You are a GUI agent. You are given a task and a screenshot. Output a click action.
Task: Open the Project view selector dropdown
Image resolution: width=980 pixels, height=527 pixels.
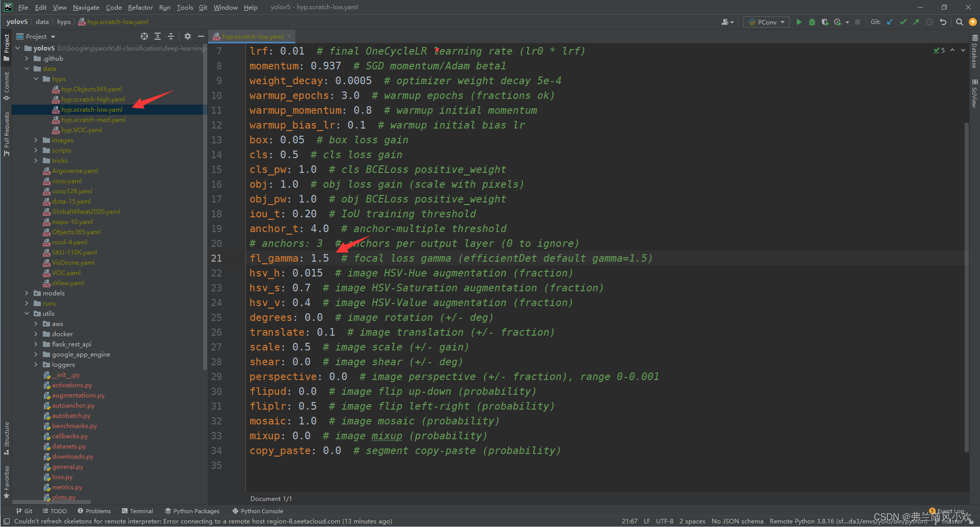point(36,36)
